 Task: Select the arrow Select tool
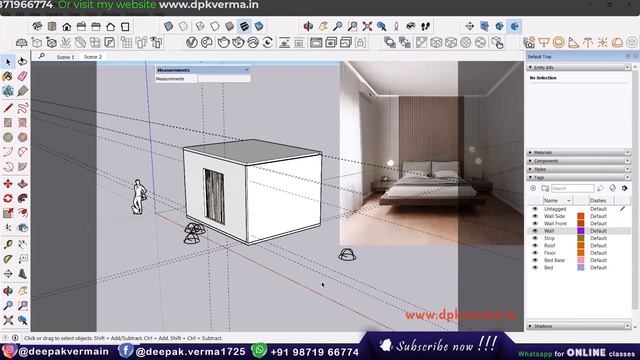pos(8,62)
